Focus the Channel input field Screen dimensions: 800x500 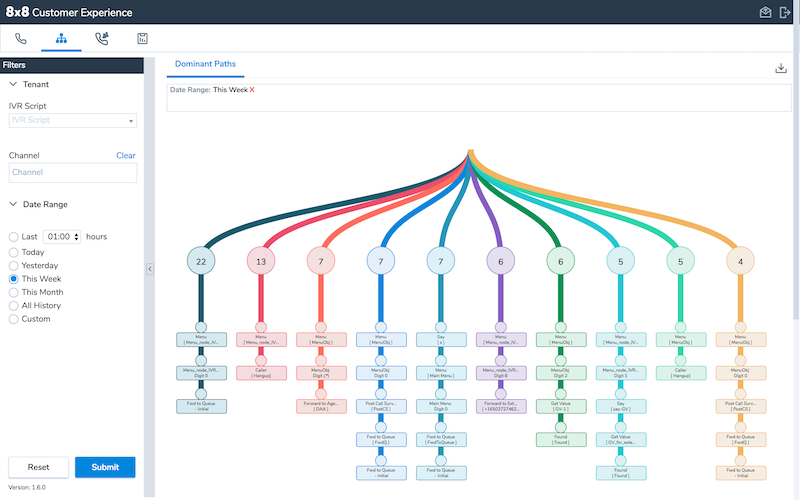click(x=73, y=172)
